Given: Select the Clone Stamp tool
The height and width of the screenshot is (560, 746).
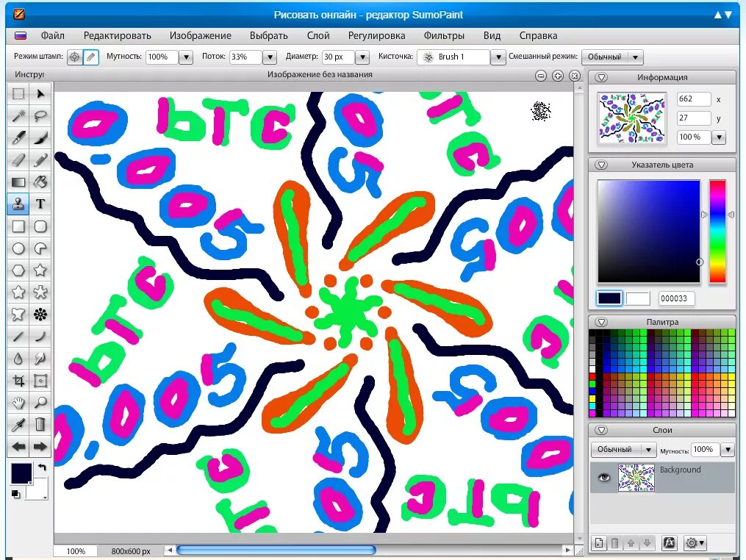Looking at the screenshot, I should 18,204.
